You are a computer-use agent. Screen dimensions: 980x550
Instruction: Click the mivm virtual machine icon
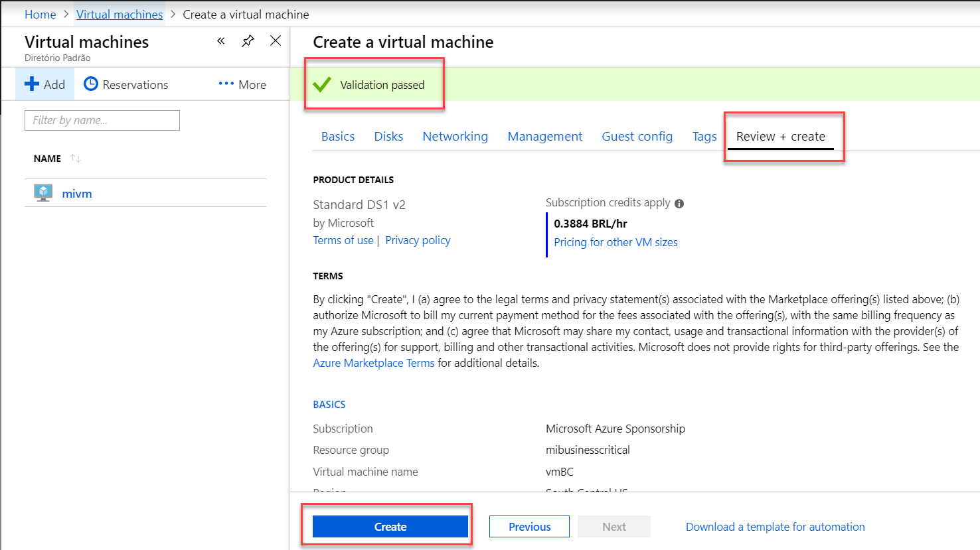point(43,193)
